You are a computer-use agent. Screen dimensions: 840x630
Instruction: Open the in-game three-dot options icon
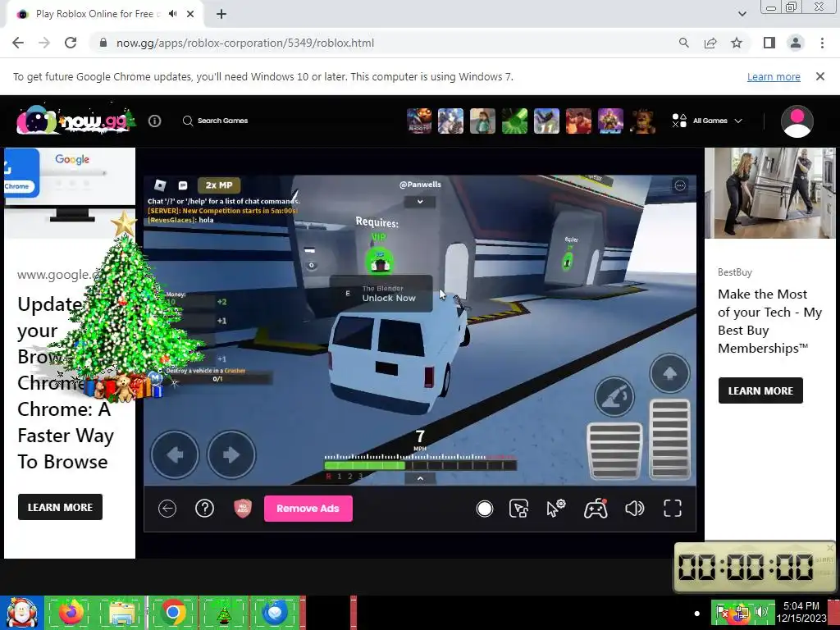pyautogui.click(x=680, y=185)
